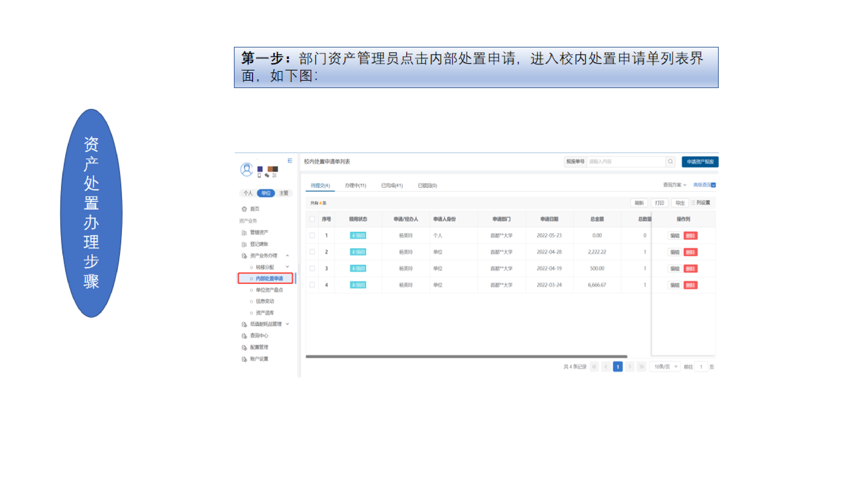Open 列设置 column settings icon
Screen dimensions: 868x488
(x=693, y=203)
